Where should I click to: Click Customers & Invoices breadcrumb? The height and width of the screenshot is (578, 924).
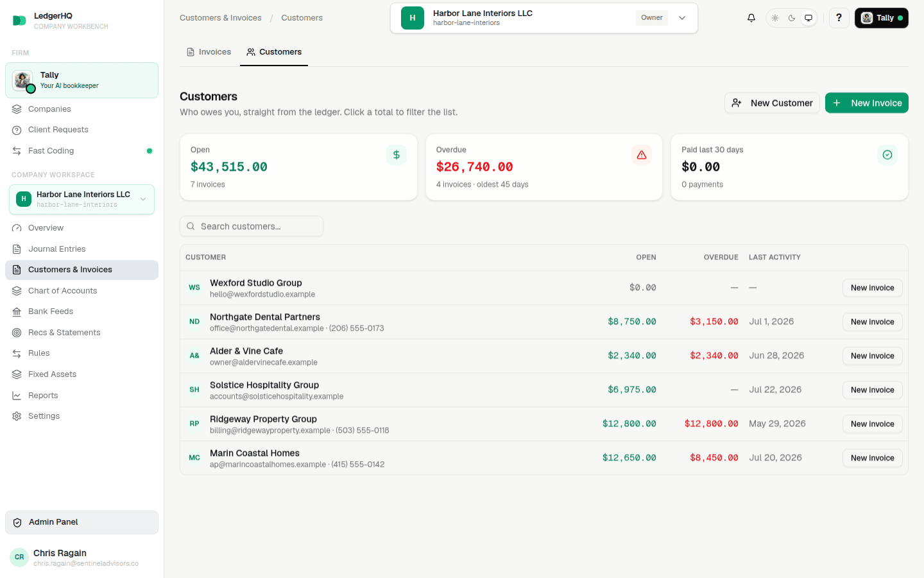[x=221, y=18]
